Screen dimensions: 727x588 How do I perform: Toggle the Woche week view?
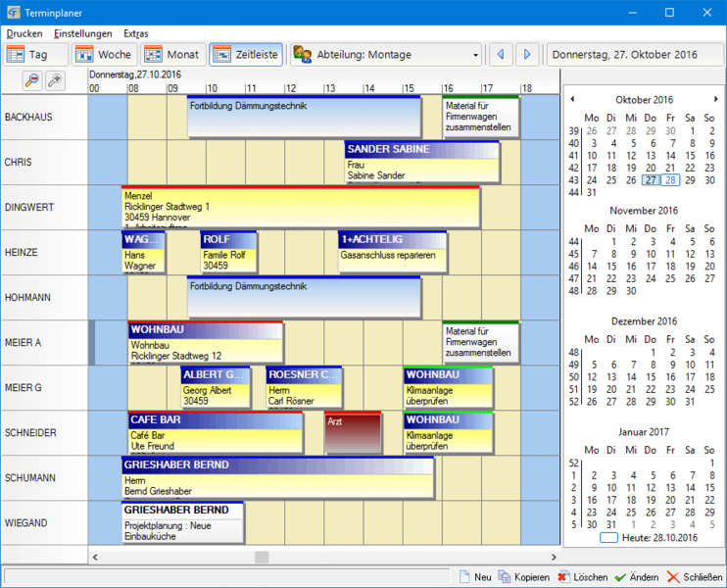tap(103, 55)
